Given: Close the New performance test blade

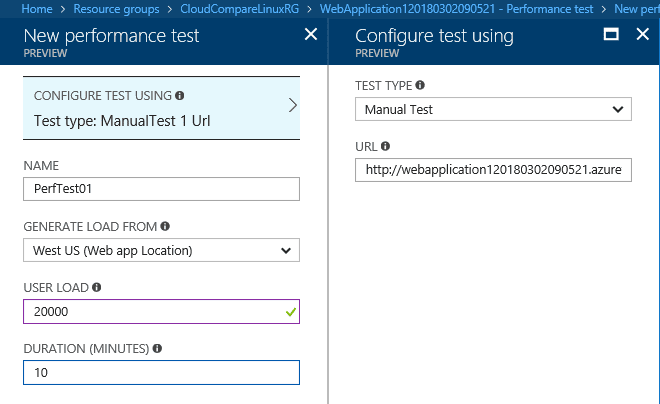Looking at the screenshot, I should [311, 34].
